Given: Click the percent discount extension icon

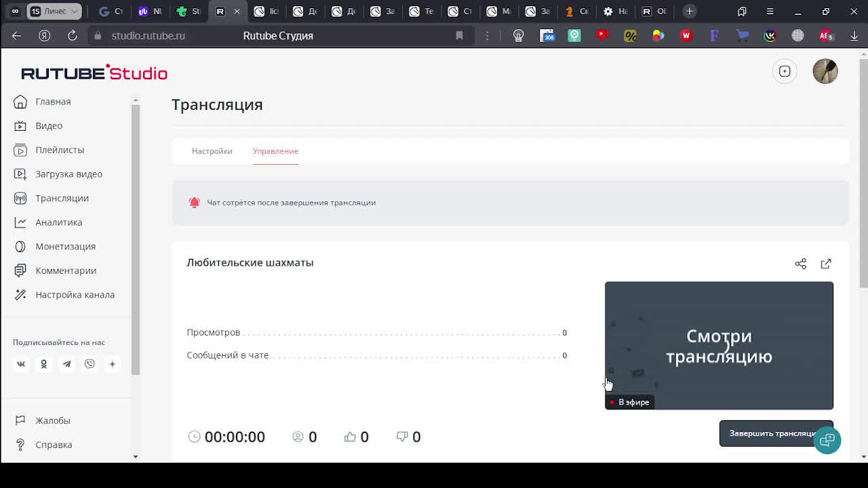Looking at the screenshot, I should 630,36.
